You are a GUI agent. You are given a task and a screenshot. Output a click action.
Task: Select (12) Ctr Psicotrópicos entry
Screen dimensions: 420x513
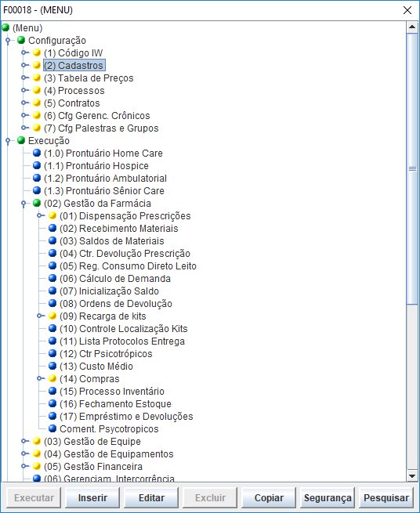106,354
